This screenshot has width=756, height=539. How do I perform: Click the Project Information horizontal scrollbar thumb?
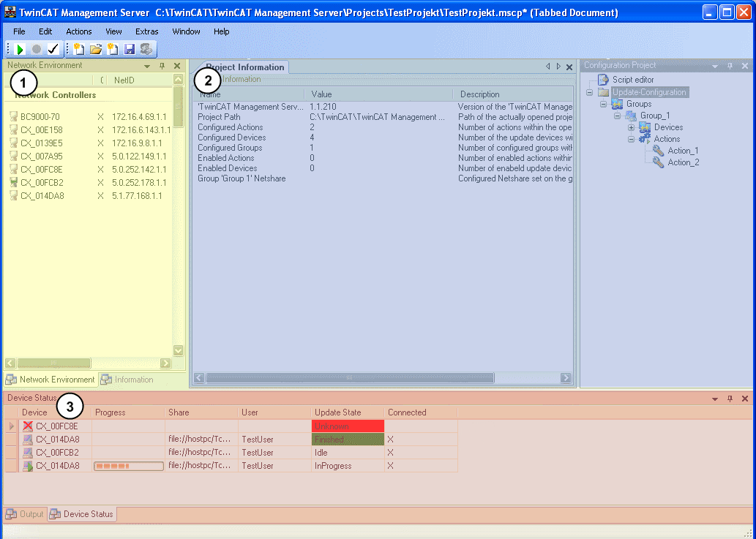(350, 378)
